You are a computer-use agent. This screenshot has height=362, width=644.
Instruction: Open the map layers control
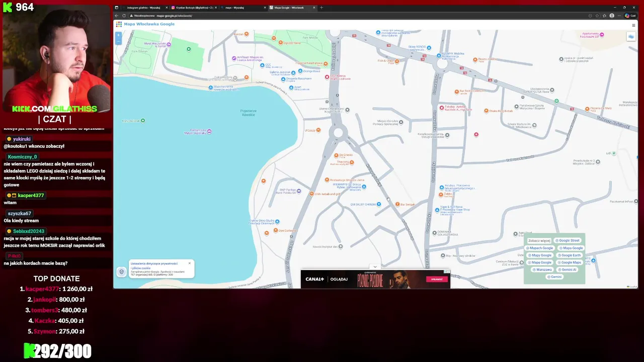click(631, 37)
